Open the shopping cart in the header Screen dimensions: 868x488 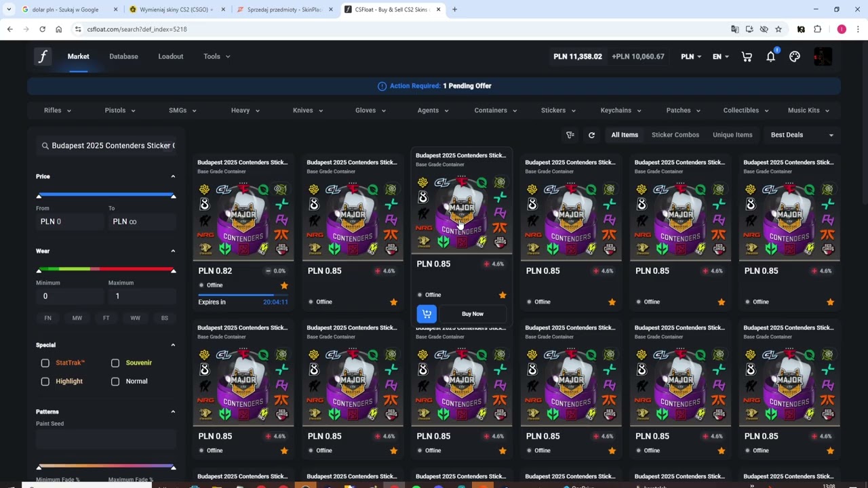[x=747, y=57]
